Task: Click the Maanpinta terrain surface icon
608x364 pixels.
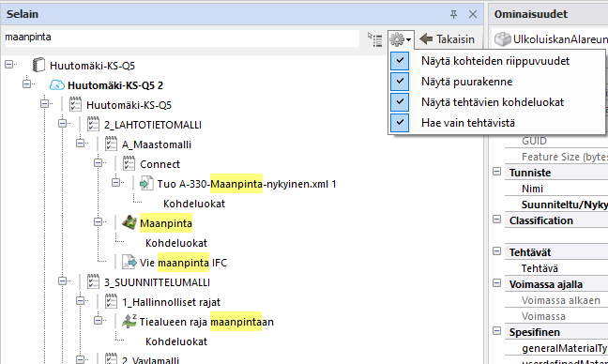Action: click(129, 222)
